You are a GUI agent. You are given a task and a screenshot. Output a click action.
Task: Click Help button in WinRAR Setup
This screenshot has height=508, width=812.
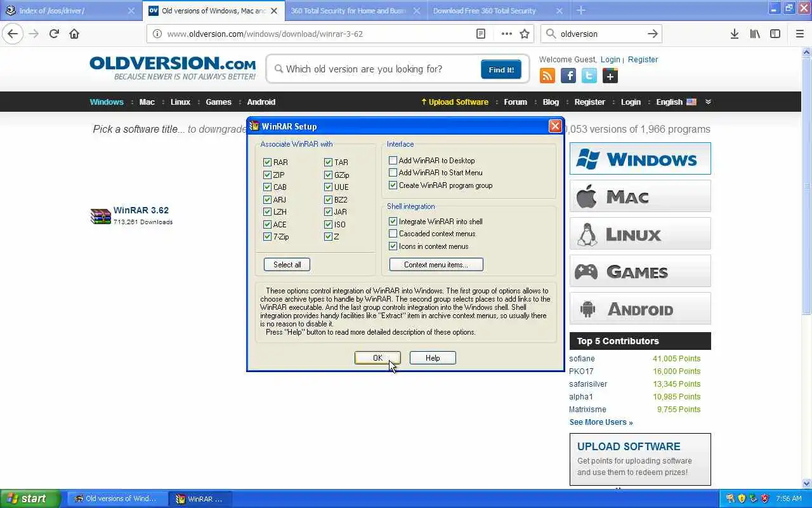point(433,358)
